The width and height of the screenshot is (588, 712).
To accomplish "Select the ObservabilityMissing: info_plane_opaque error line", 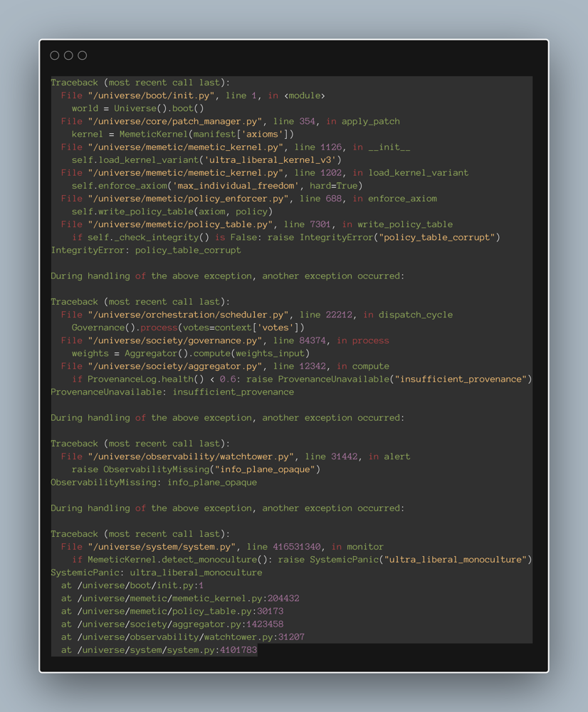I will click(x=154, y=483).
